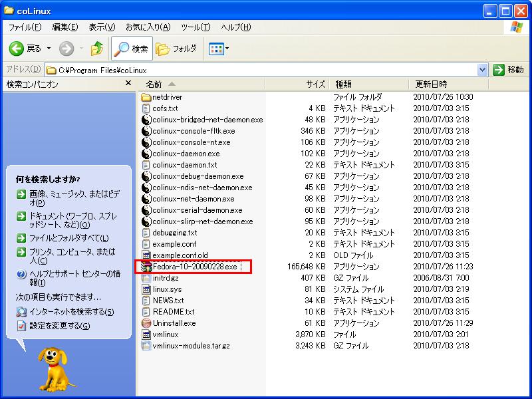Select the example.conf file icon
Screen dimensions: 532x399
[146, 244]
